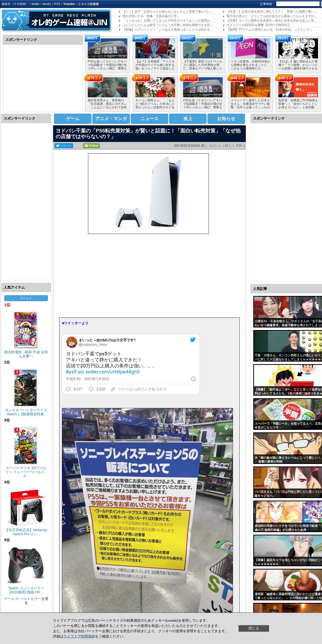Viewport: 322px width, 644px height.
Task: Open the スーパーで半額シール popular article
Action: click(x=288, y=414)
